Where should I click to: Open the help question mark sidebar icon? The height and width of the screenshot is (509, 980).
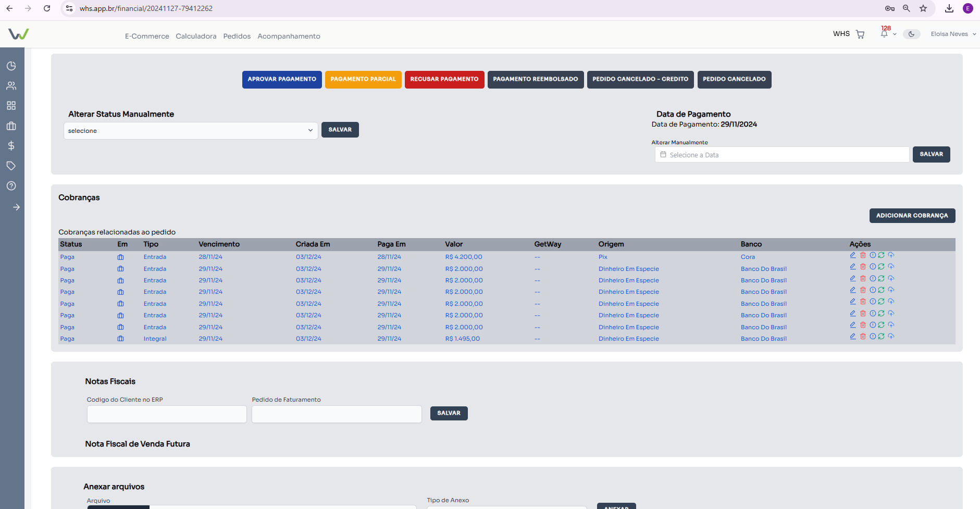click(x=11, y=186)
